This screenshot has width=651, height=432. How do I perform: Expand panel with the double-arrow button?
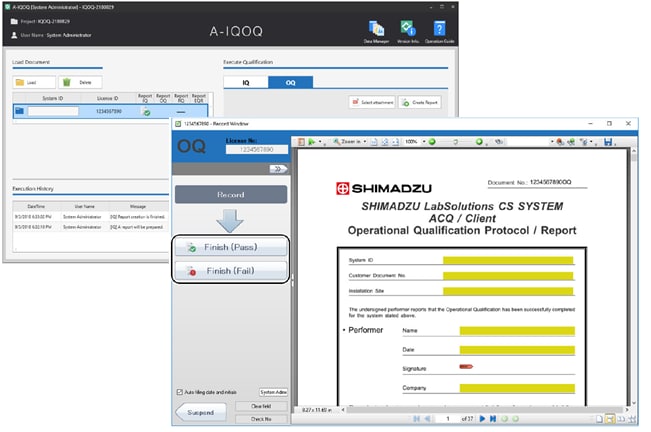tap(278, 168)
